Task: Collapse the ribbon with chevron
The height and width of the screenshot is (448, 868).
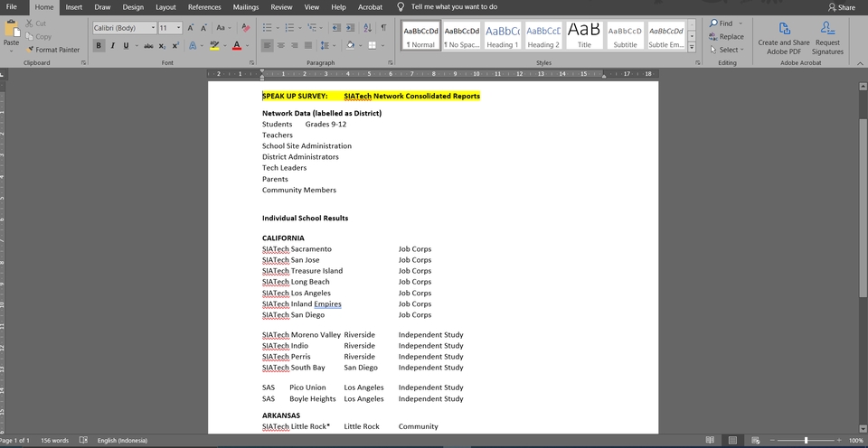Action: point(860,63)
